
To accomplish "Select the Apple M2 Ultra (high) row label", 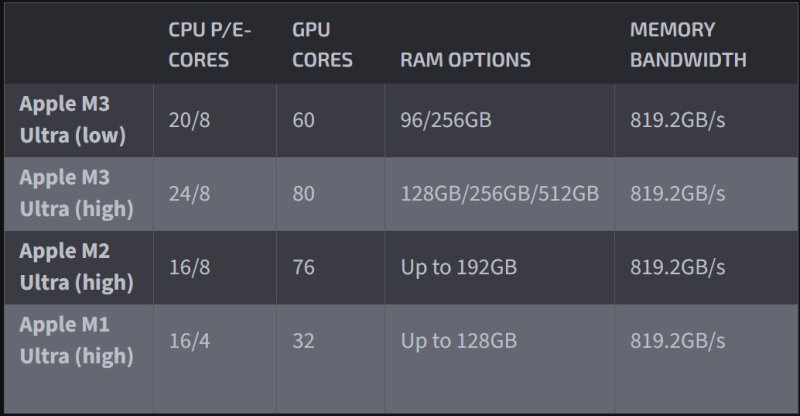I will tap(76, 267).
